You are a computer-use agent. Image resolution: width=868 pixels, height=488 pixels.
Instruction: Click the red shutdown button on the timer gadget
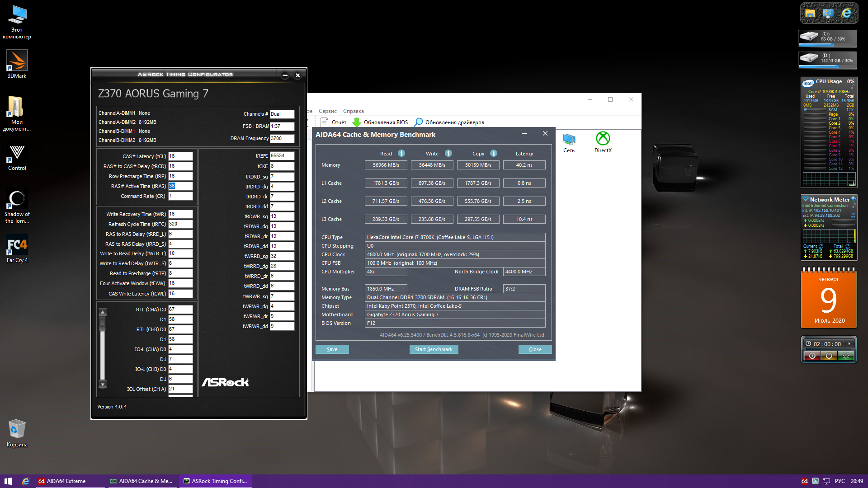pos(812,356)
